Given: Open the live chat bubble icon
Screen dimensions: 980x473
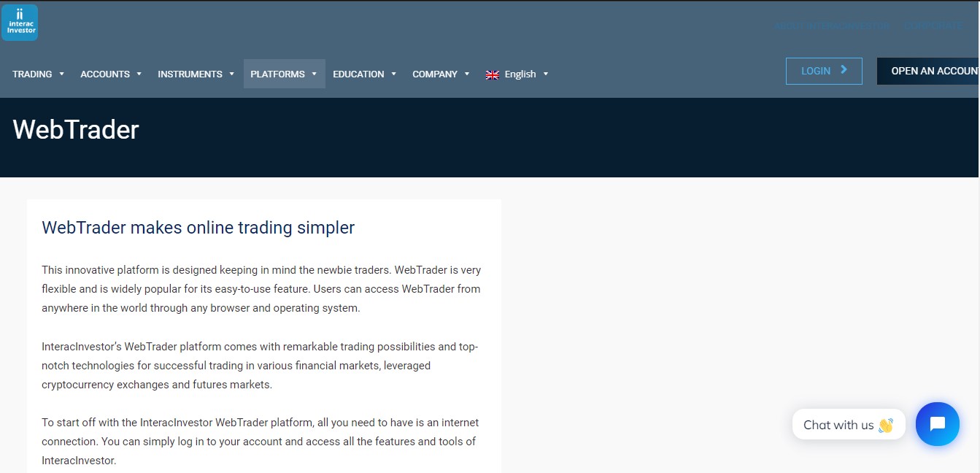Looking at the screenshot, I should click(938, 424).
